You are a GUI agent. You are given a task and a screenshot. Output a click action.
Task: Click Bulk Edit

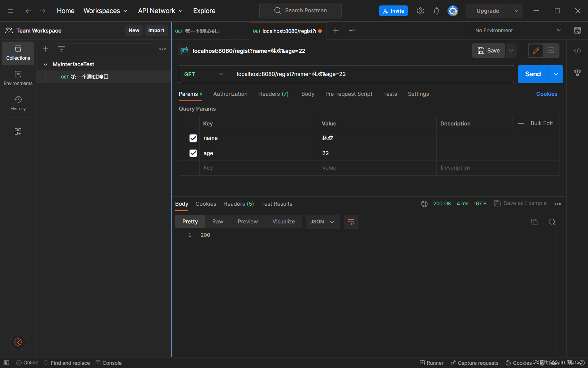(x=542, y=123)
